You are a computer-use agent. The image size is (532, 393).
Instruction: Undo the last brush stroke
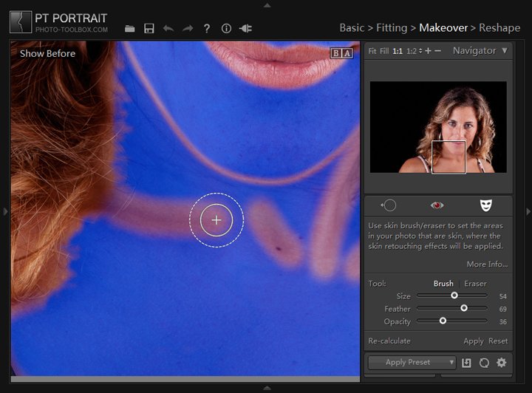click(168, 28)
